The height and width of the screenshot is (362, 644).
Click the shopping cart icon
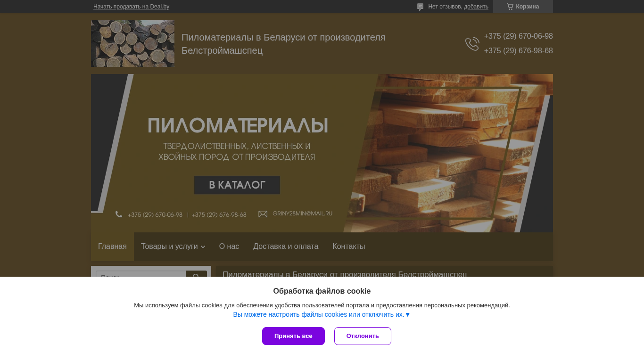[510, 7]
